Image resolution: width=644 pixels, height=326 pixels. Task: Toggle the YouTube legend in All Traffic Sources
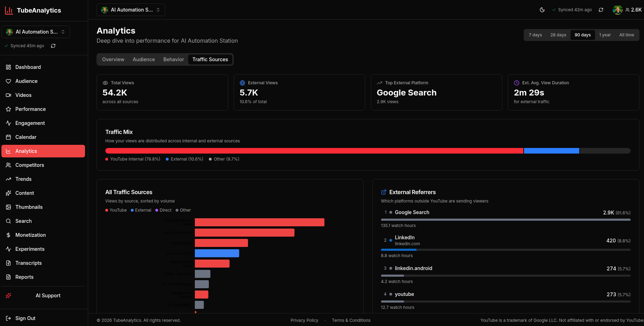(116, 210)
